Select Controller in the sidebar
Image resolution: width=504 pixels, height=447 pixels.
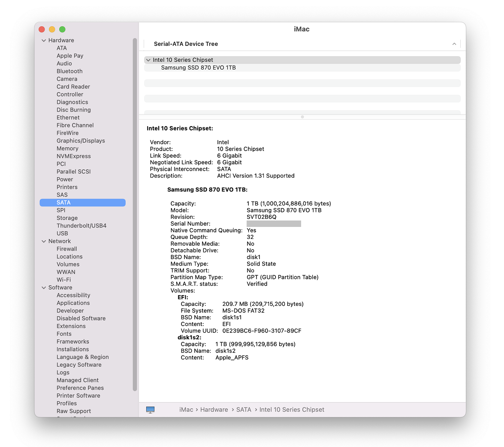[x=70, y=94]
